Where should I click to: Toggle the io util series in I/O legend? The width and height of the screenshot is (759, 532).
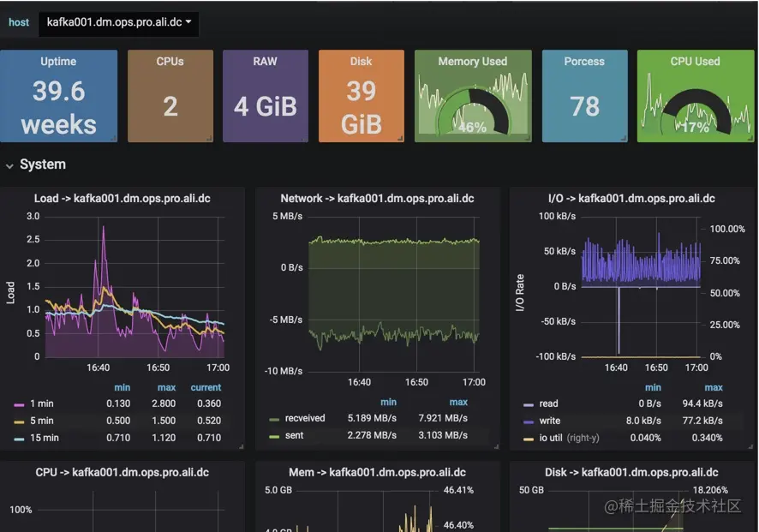pyautogui.click(x=551, y=438)
